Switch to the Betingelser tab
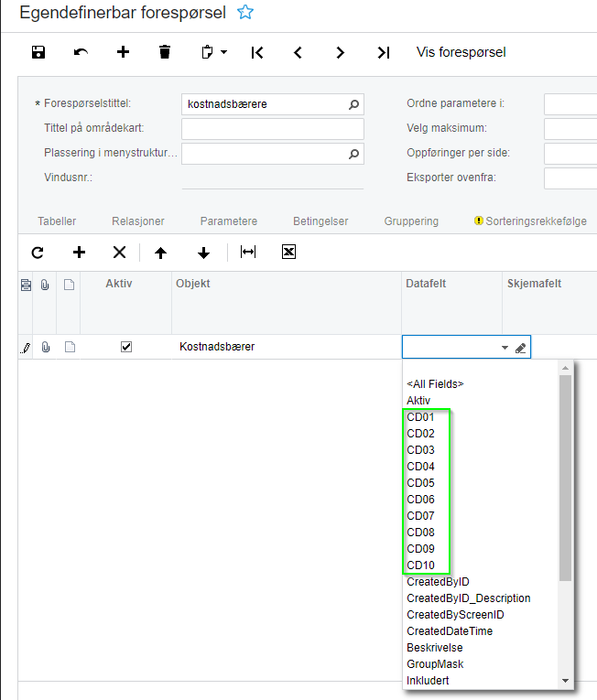Viewport: 597px width, 700px height. (320, 221)
